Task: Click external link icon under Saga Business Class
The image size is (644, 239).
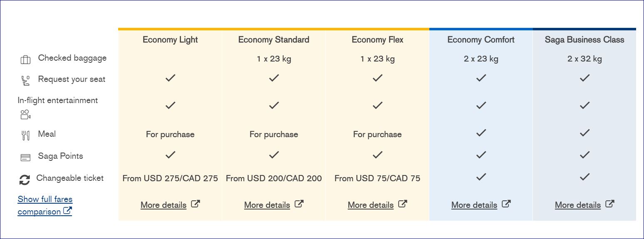Action: coord(610,204)
